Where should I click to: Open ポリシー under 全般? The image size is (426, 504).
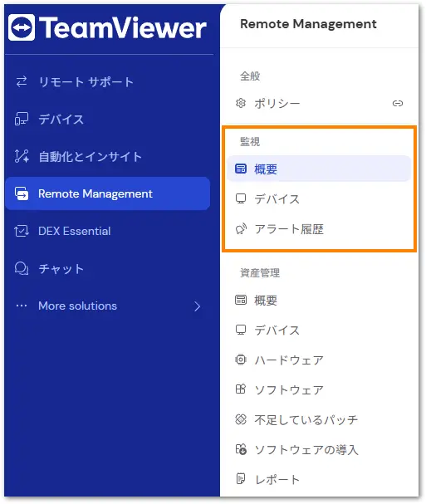(319, 103)
